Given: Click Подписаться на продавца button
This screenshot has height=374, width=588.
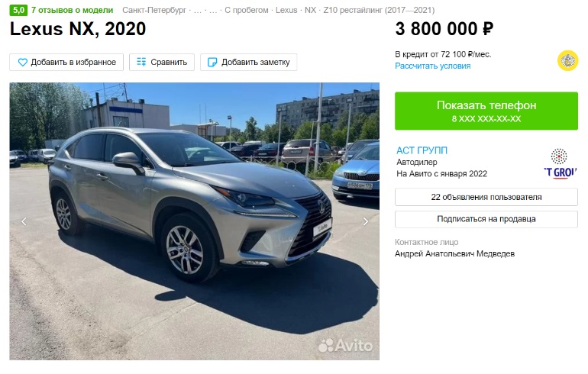Looking at the screenshot, I should point(486,219).
